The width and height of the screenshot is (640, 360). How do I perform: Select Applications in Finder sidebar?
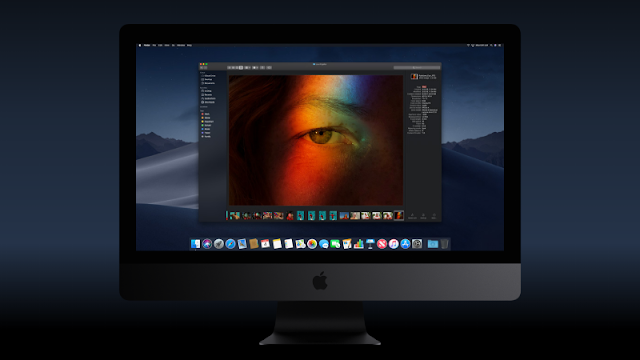coord(209,98)
